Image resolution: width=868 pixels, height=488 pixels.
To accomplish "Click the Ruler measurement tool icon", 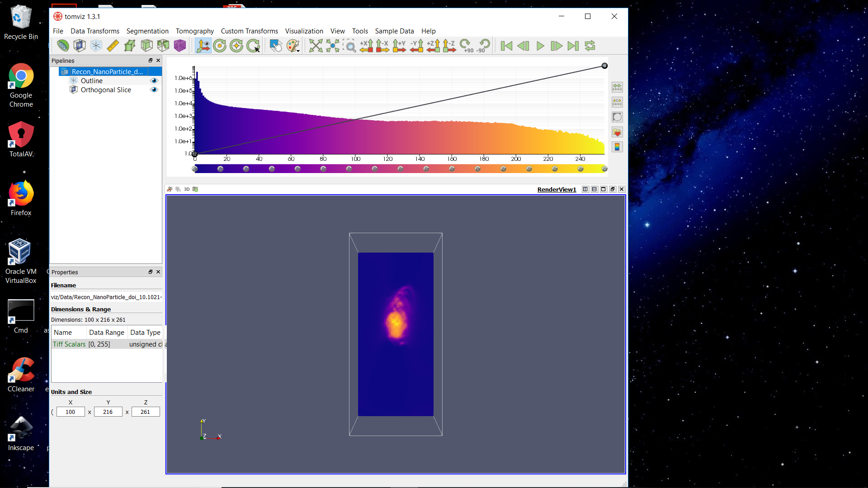I will point(113,46).
